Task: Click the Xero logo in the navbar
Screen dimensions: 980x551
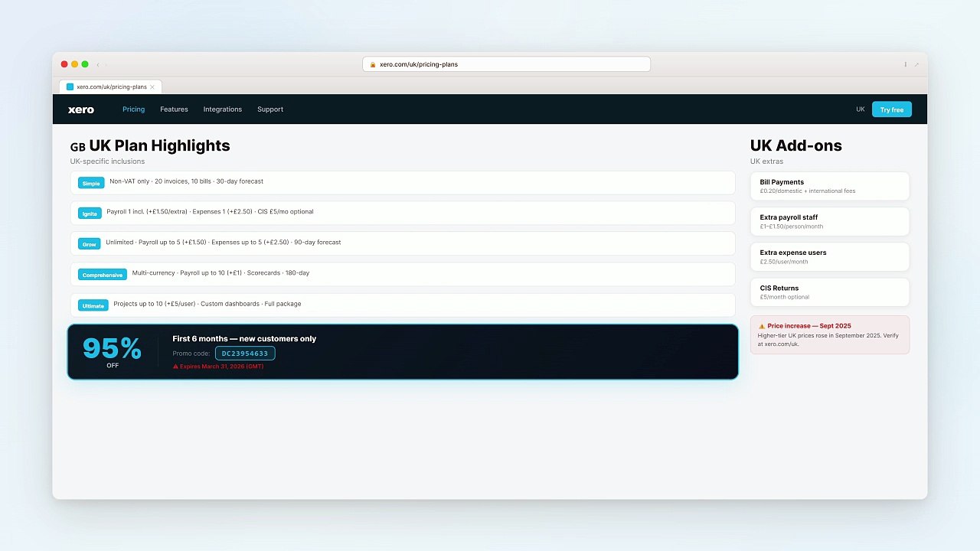Action: click(81, 109)
